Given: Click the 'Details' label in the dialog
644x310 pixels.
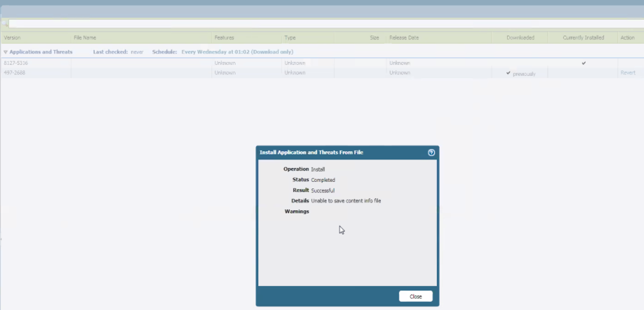Looking at the screenshot, I should coord(300,201).
